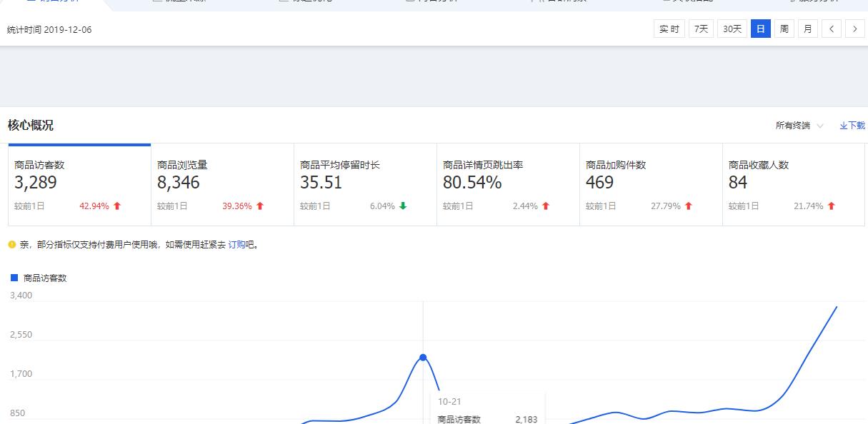Click the yellow notice icon beside 亲，部分指标
The height and width of the screenshot is (424, 868).
(12, 244)
